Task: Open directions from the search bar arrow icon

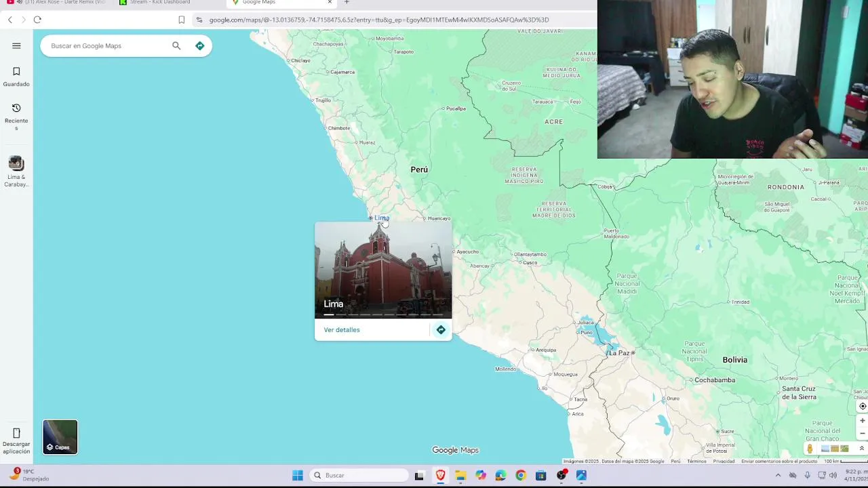Action: (x=199, y=45)
